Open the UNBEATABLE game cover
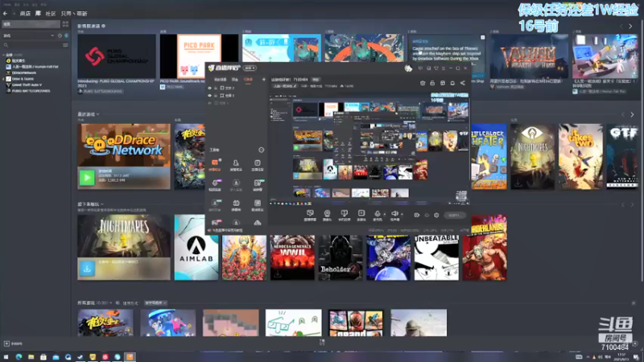Viewport: 644px width, 362px height. pyautogui.click(x=436, y=257)
